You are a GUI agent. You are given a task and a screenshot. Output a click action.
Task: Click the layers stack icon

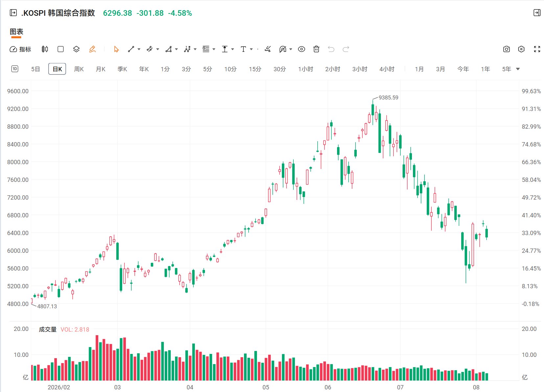tap(76, 49)
